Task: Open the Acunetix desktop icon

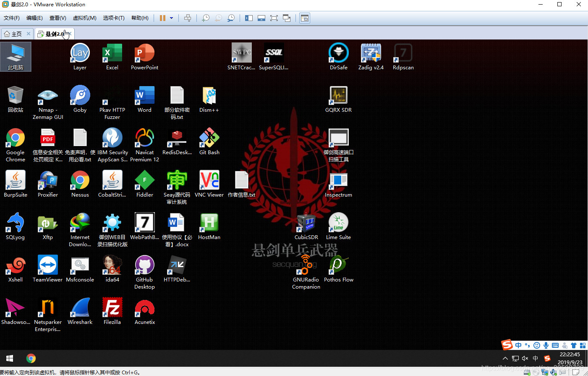Action: tap(145, 311)
